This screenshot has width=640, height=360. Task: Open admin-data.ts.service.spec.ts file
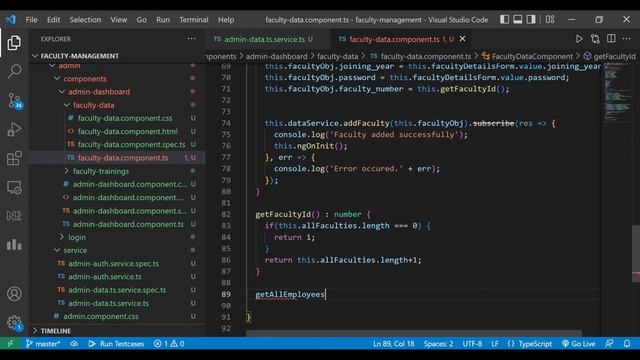tap(116, 290)
